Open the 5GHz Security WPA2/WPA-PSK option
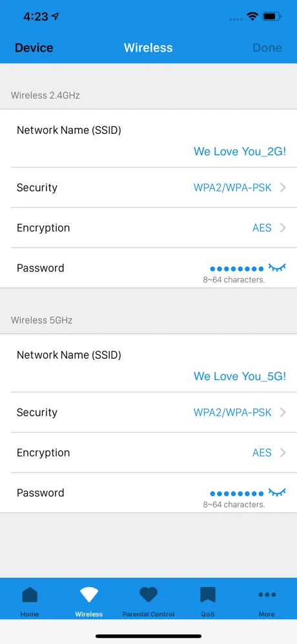The height and width of the screenshot is (644, 297). [x=232, y=413]
